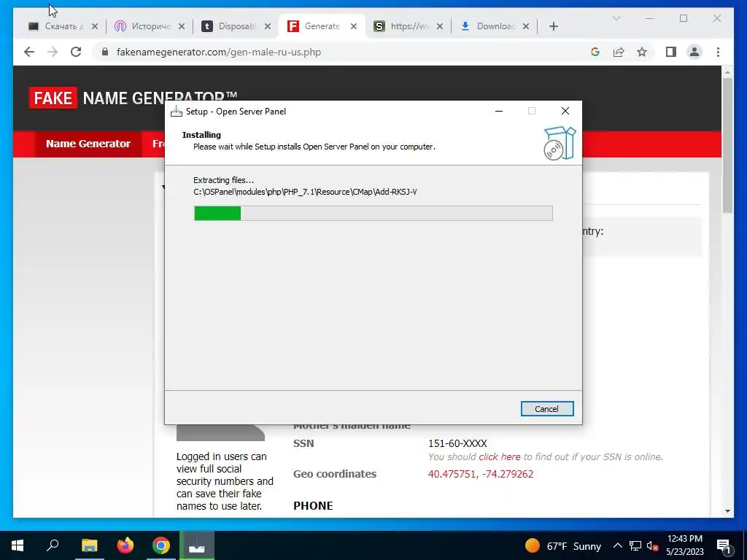747x560 pixels.
Task: Open Windows taskbar search
Action: [x=53, y=545]
